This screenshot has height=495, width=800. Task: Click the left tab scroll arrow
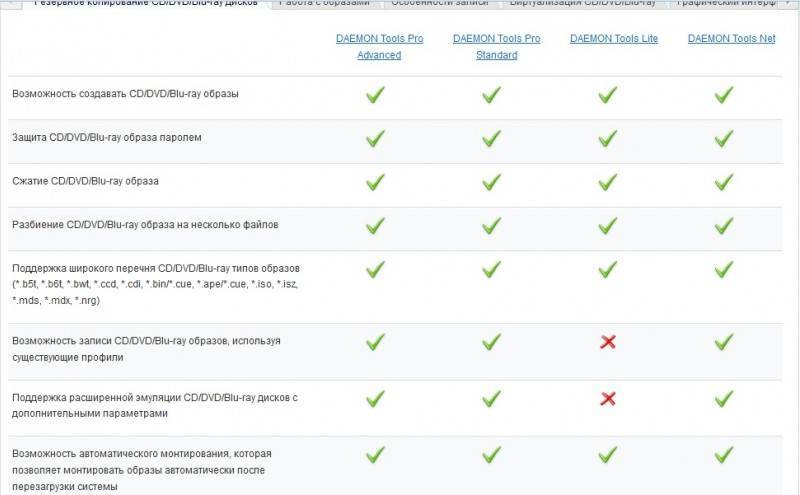[x=11, y=3]
